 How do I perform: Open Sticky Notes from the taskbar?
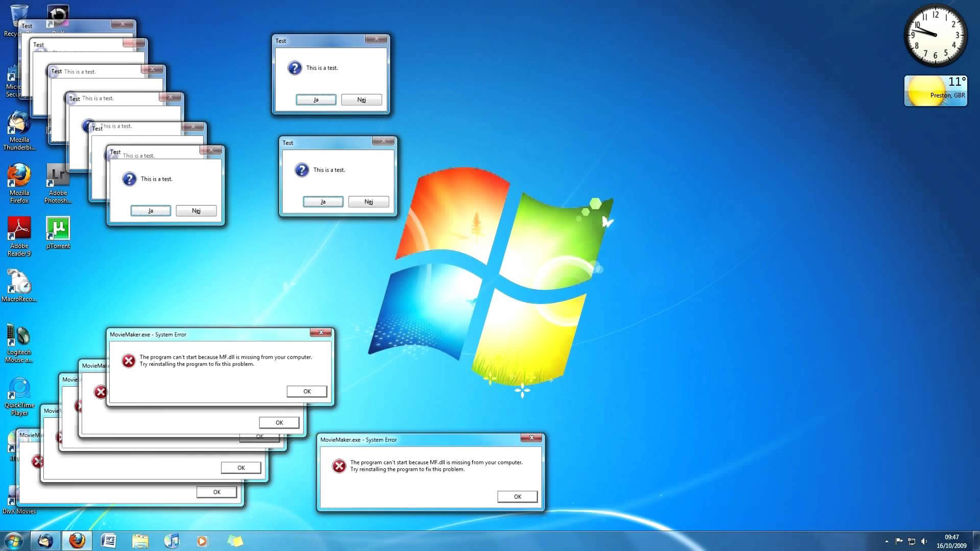point(235,540)
